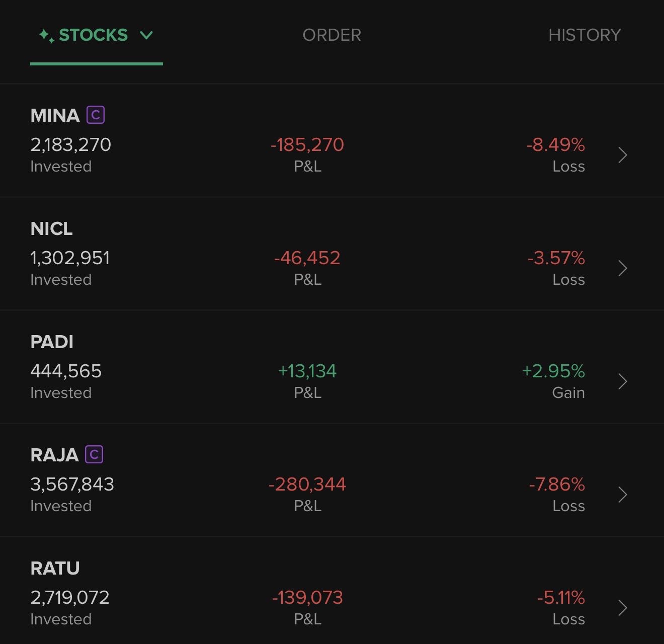Select the RAJA stock name
The height and width of the screenshot is (644, 664).
54,455
